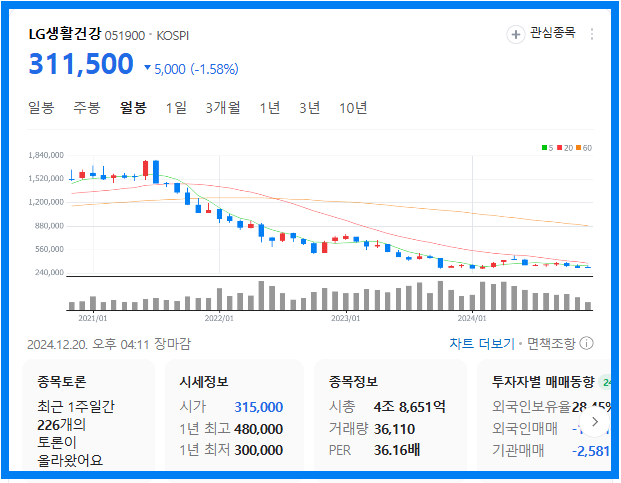Screen dimensions: 621x483
Task: Show the 10년 chart period
Action: [x=353, y=107]
